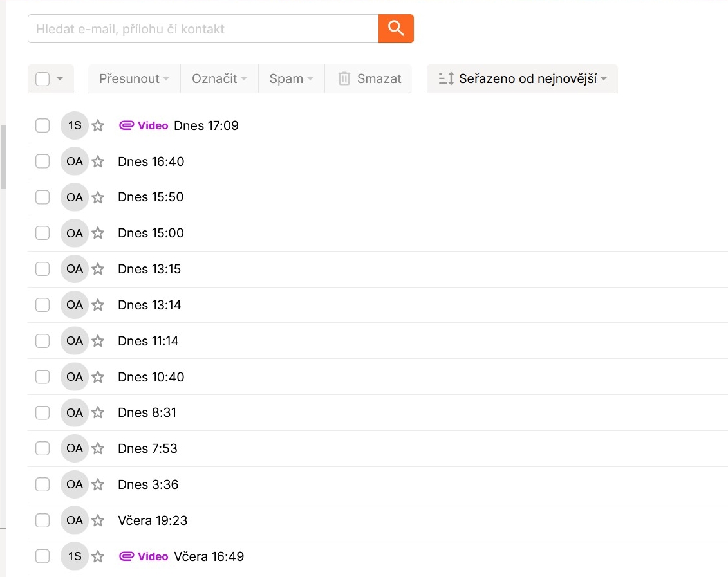The image size is (728, 577).
Task: Open the Označit dropdown
Action: 219,79
